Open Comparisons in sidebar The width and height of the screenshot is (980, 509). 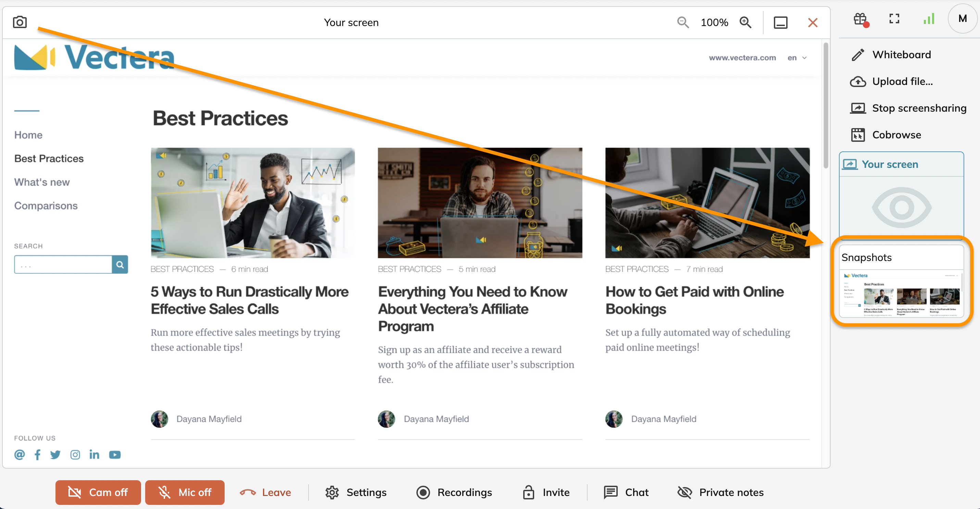[x=46, y=206]
